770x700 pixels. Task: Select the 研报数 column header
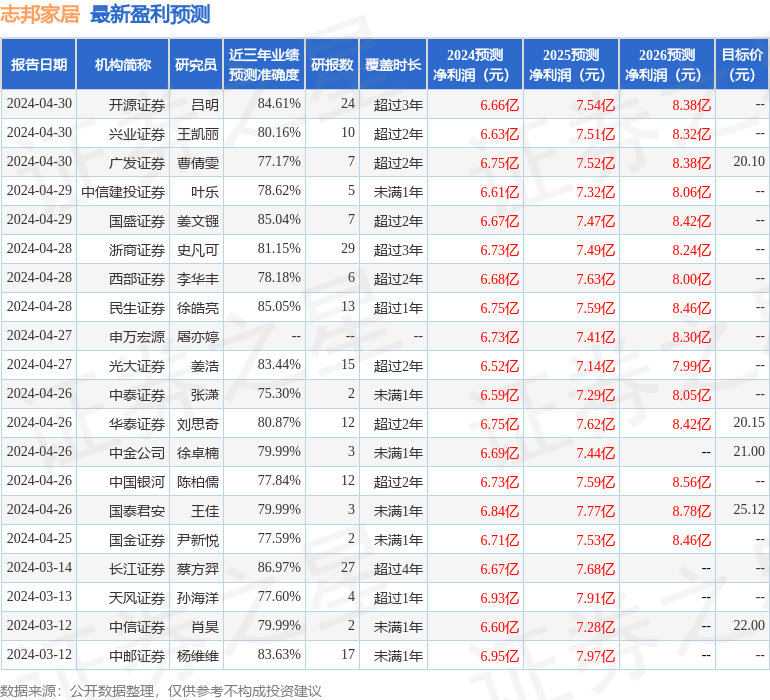332,65
